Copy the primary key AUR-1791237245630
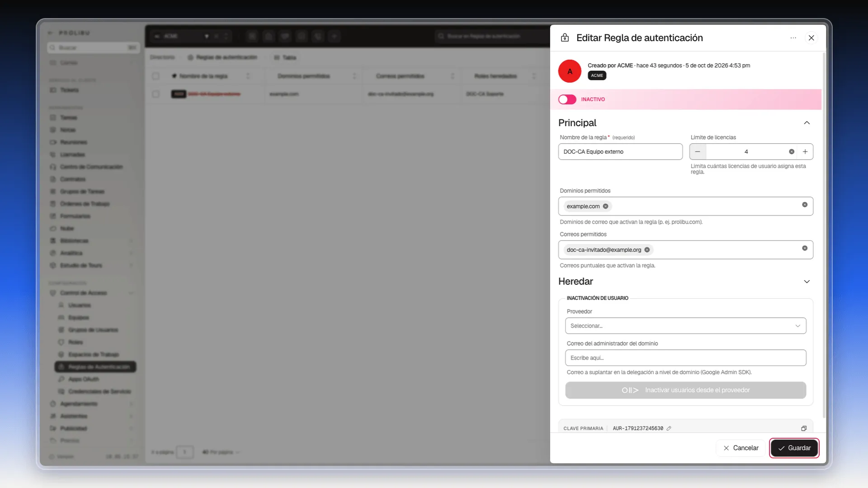 804,428
